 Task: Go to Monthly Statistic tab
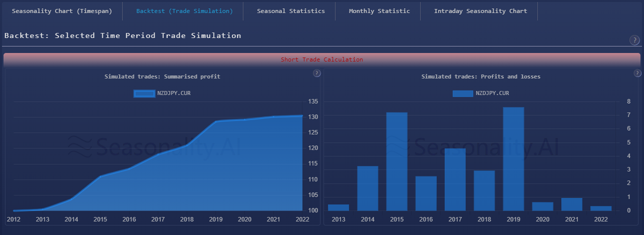(x=379, y=11)
